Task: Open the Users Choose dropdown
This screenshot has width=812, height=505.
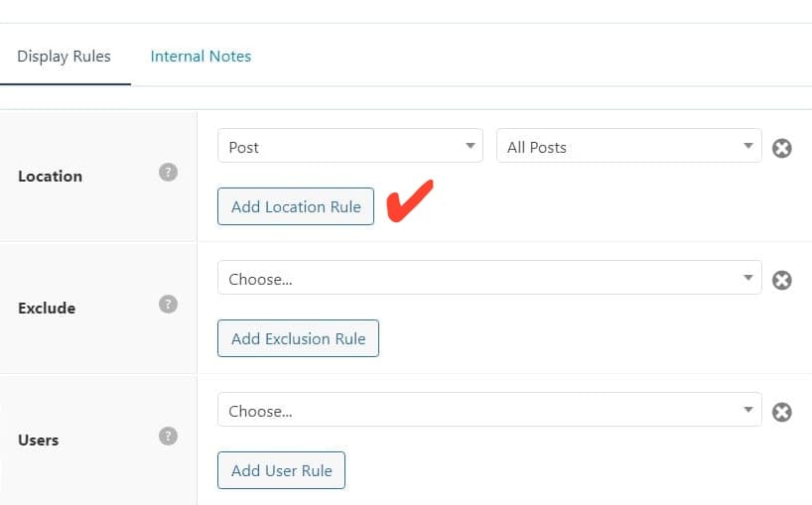Action: click(x=488, y=411)
